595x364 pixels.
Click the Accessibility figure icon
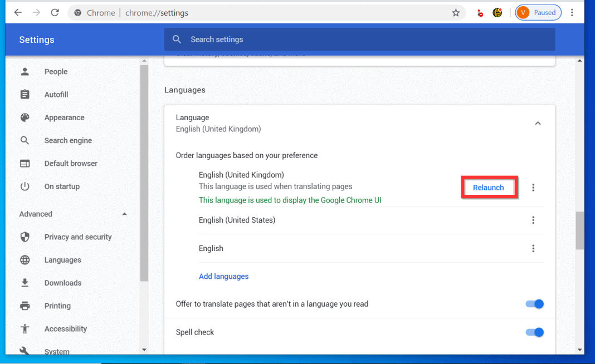[25, 329]
